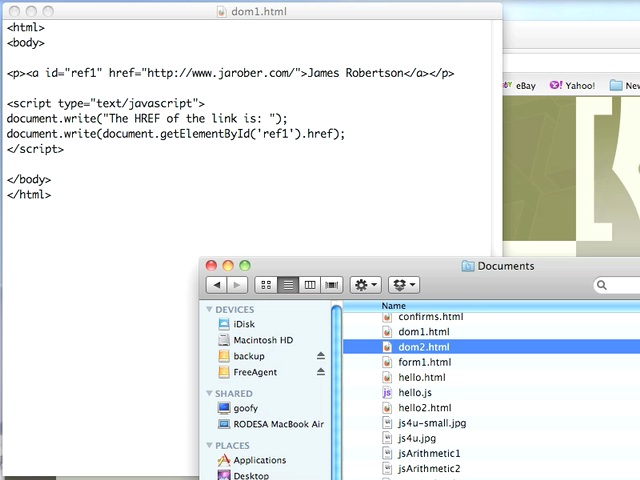640x480 pixels.
Task: Click the script type line in editor
Action: [106, 103]
